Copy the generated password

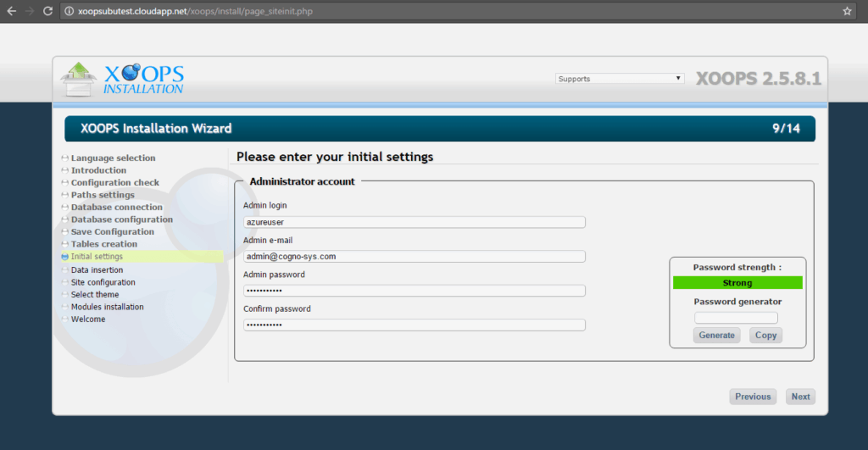coord(765,335)
